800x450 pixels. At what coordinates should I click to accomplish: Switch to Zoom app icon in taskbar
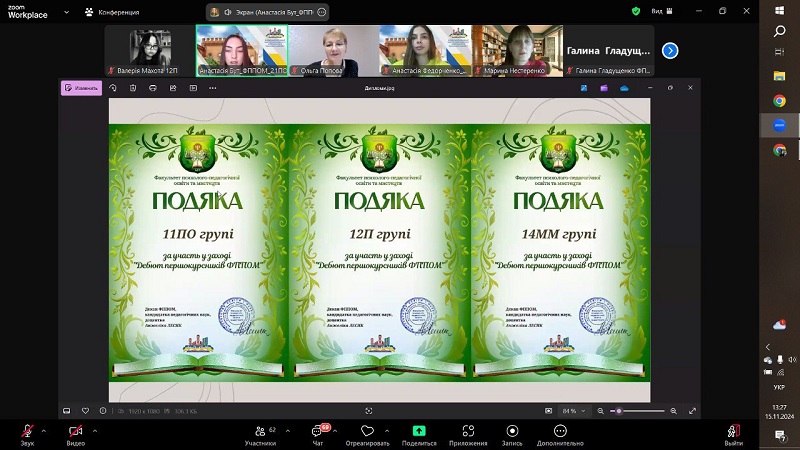point(780,125)
